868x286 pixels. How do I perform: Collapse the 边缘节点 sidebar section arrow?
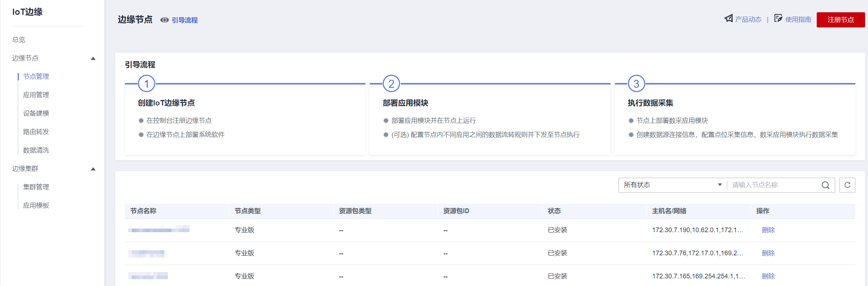pos(93,58)
